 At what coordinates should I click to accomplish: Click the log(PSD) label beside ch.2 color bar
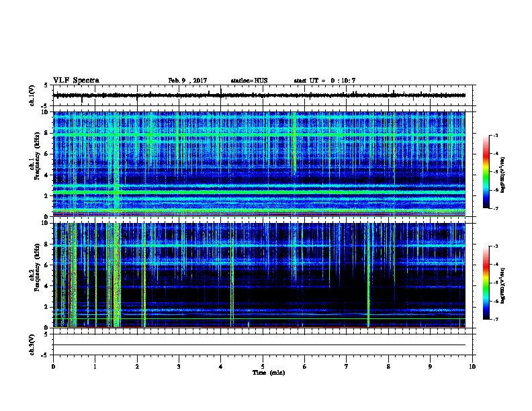point(502,285)
